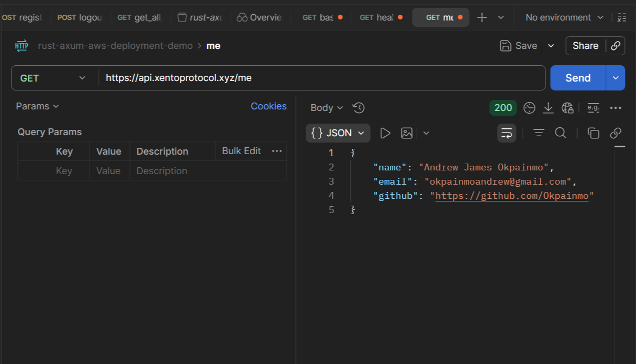Image resolution: width=636 pixels, height=364 pixels.
Task: Search the response with the magnifier icon
Action: [561, 133]
